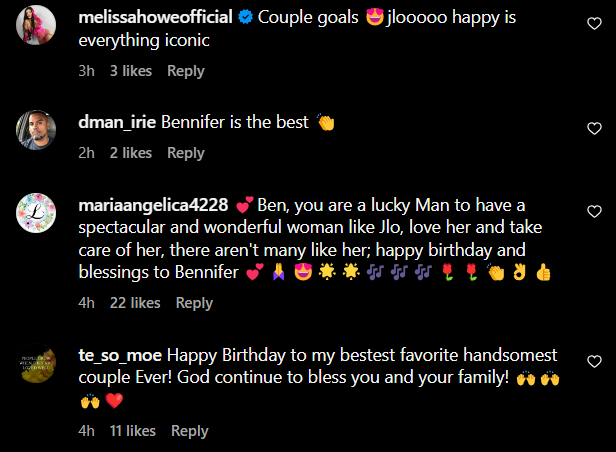
Task: Reply to te_so_moe's birthday comment
Action: pos(190,431)
